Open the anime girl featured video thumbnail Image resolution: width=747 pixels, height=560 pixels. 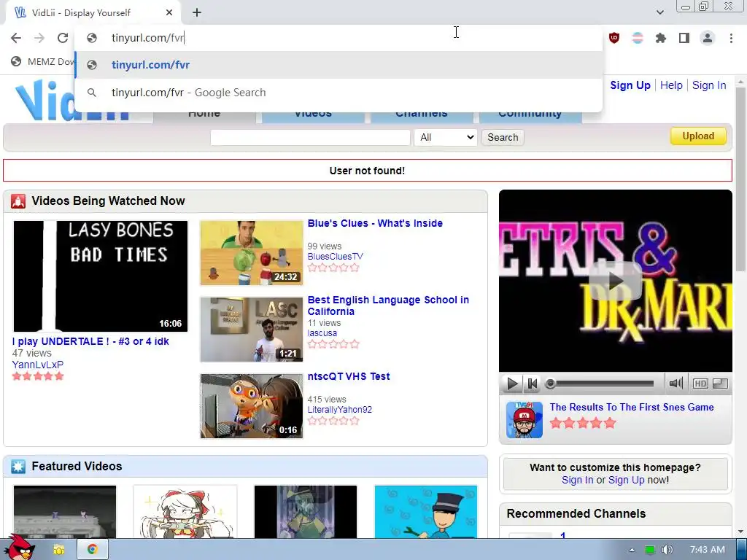point(185,511)
